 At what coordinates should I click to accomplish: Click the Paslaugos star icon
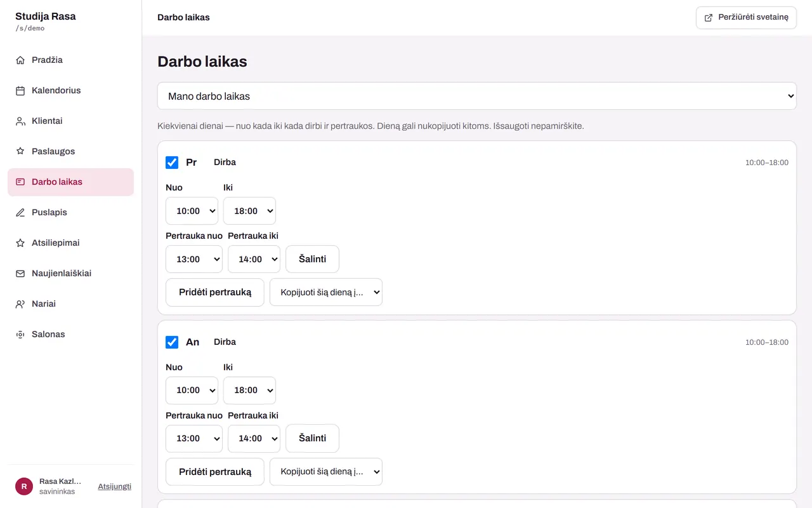tap(20, 152)
